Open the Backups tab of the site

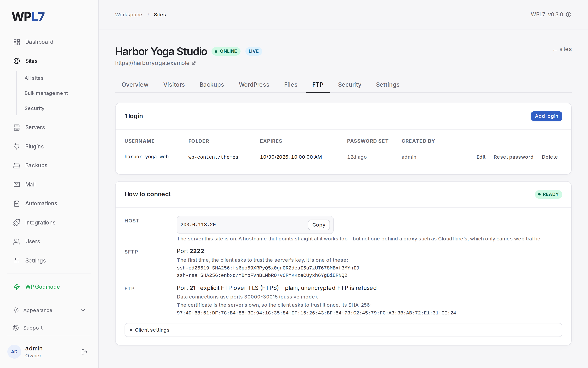pos(212,85)
